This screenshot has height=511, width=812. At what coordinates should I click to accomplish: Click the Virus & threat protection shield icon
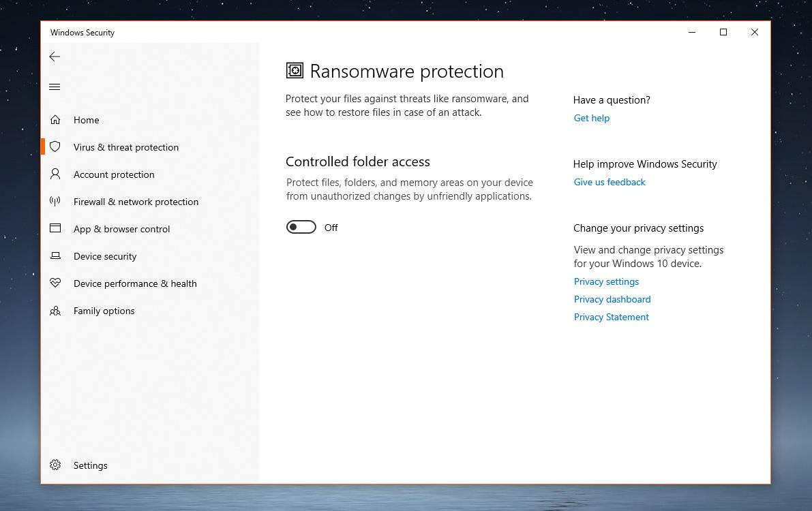point(55,147)
